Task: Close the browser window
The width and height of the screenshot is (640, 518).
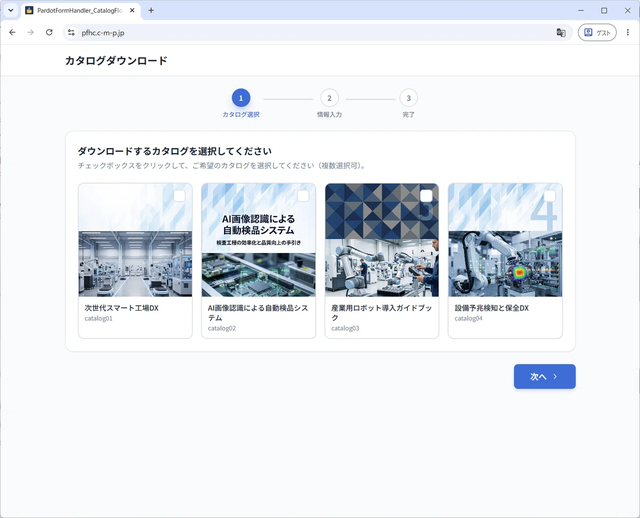Action: tap(628, 11)
